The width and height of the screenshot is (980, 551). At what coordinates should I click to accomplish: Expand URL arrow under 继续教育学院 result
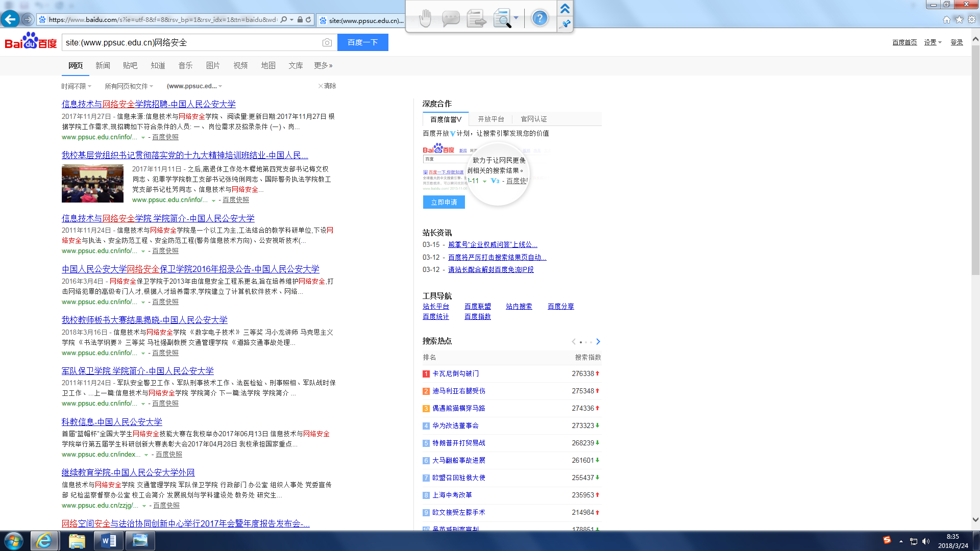[144, 506]
